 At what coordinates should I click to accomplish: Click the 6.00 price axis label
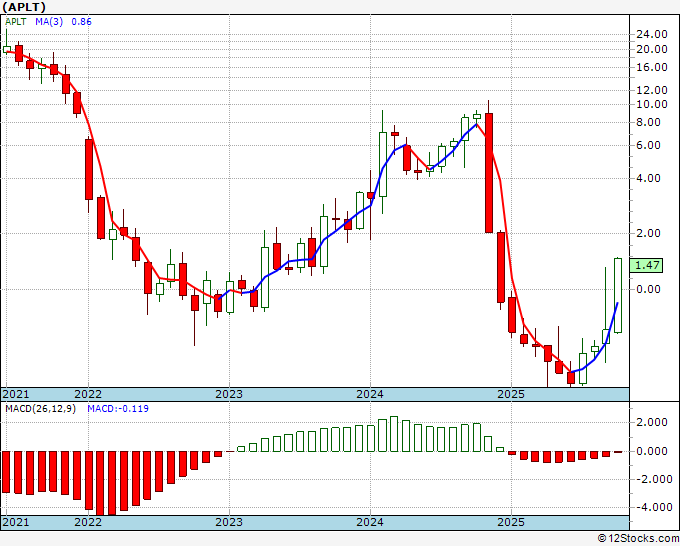[x=648, y=145]
